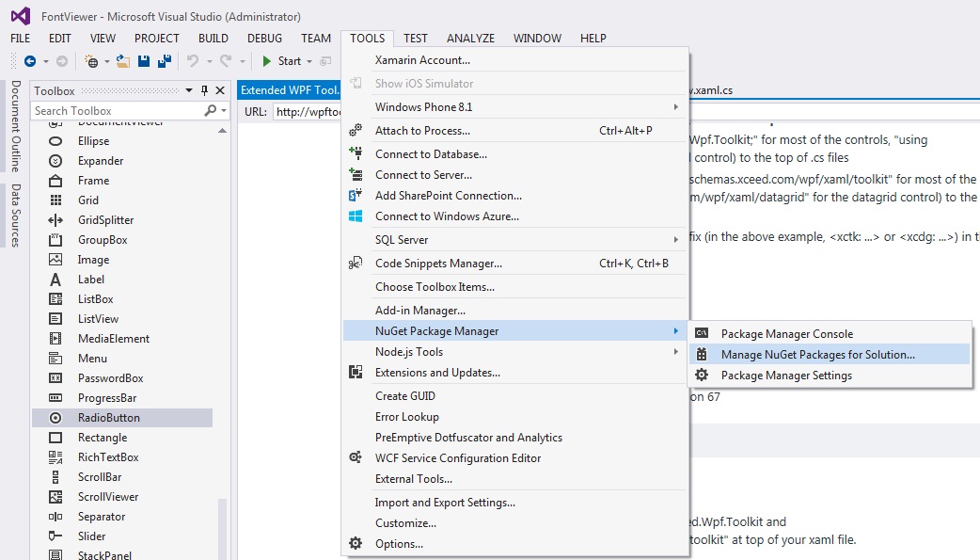Switch to the Extended WPF Toolkit tab
The image size is (980, 560).
(290, 90)
